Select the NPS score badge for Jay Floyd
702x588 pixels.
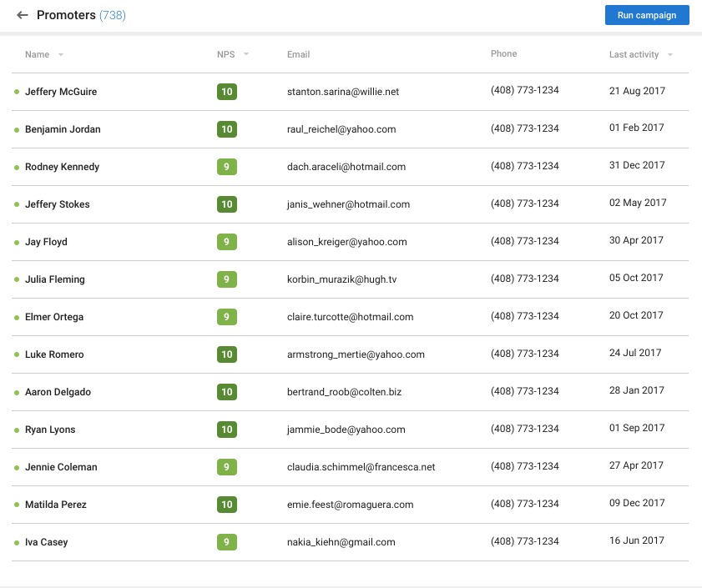point(226,242)
